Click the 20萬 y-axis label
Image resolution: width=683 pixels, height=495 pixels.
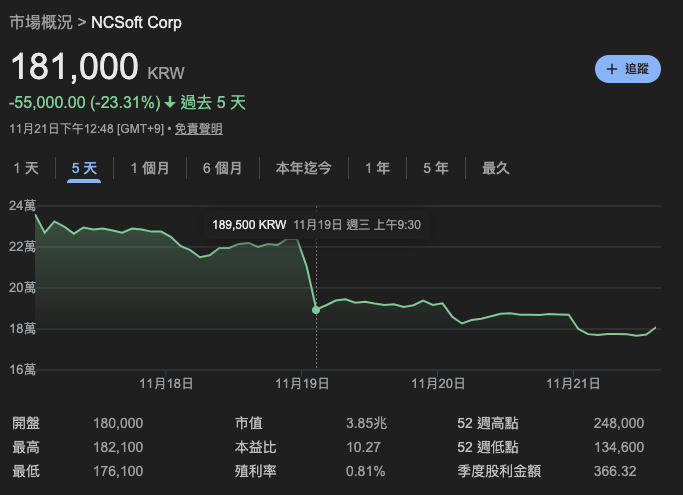[x=22, y=288]
